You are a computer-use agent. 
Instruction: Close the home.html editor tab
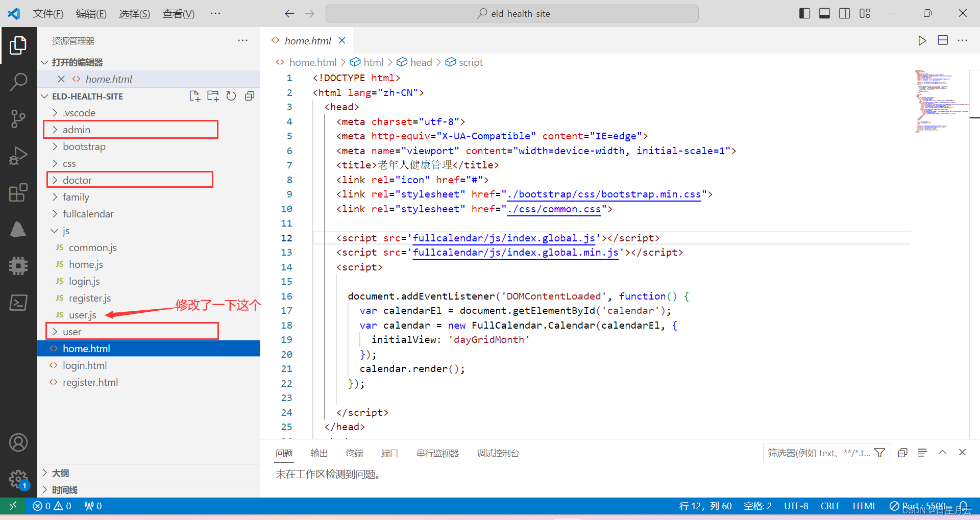[x=342, y=40]
